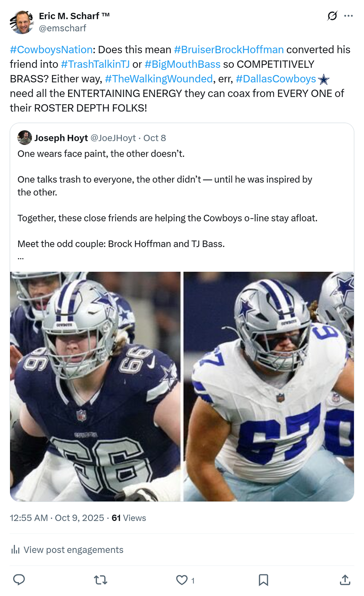Click the share upload icon

click(345, 580)
